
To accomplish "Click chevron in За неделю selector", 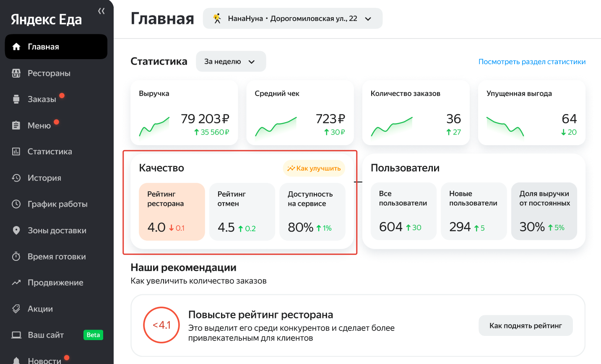I will [252, 62].
